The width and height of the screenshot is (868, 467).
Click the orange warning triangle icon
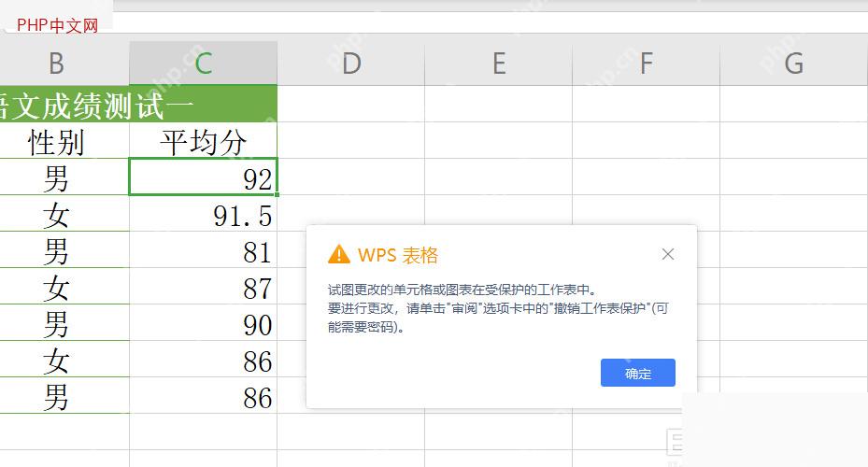pyautogui.click(x=339, y=255)
